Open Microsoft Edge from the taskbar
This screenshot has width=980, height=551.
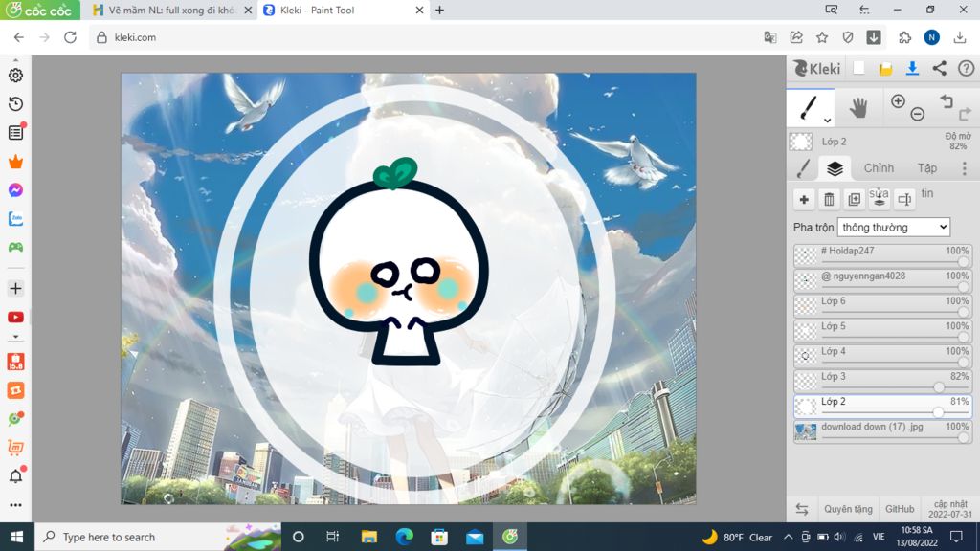coord(405,537)
